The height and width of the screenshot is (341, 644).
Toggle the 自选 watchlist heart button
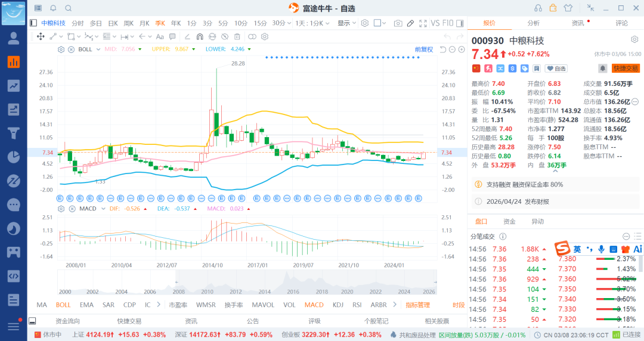click(x=556, y=69)
